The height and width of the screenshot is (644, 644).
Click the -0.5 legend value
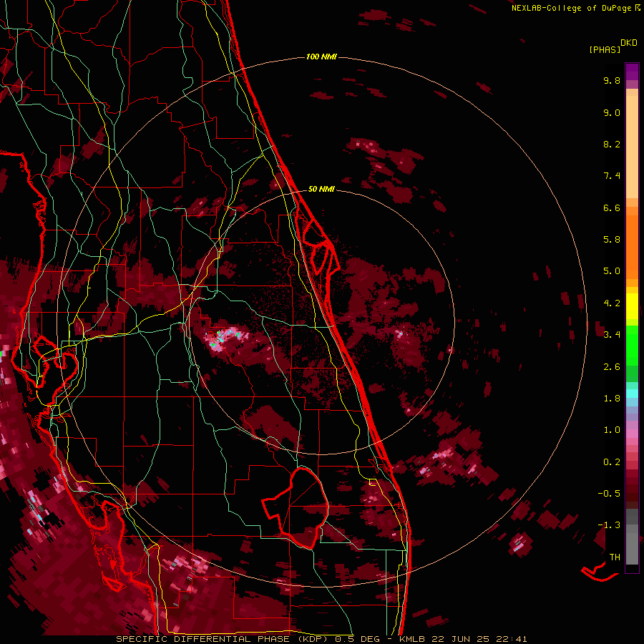609,494
